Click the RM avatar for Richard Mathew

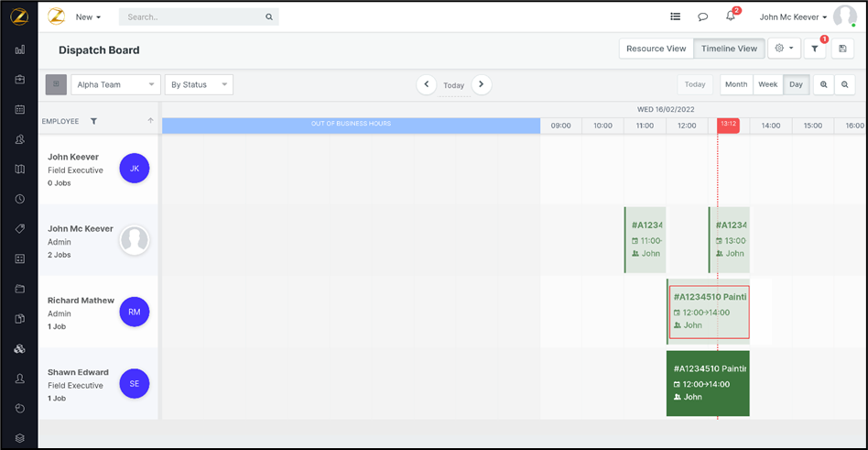135,312
